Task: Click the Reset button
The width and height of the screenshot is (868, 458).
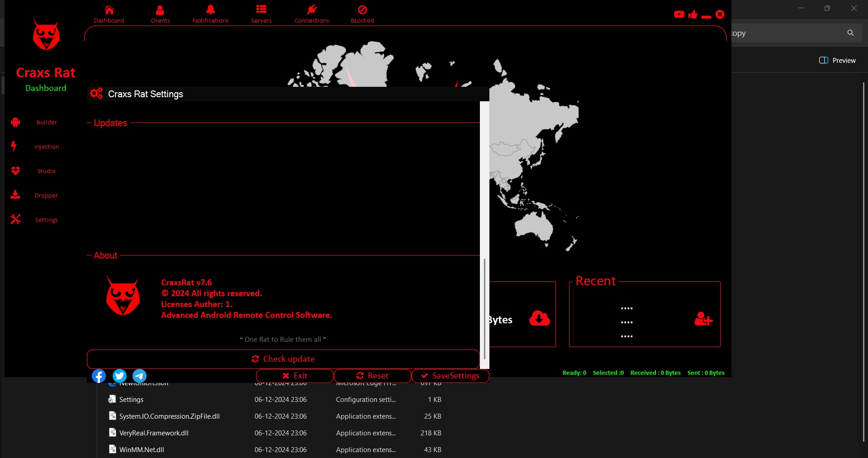Action: (372, 376)
